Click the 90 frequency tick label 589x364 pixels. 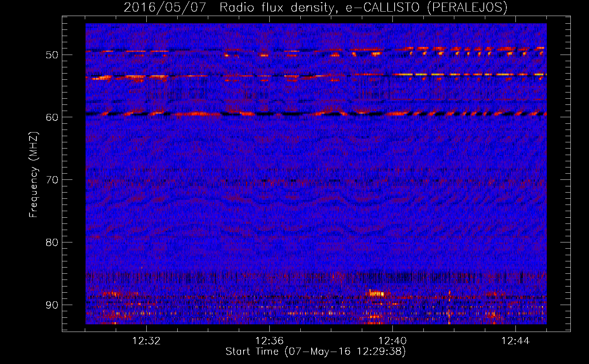click(x=52, y=305)
